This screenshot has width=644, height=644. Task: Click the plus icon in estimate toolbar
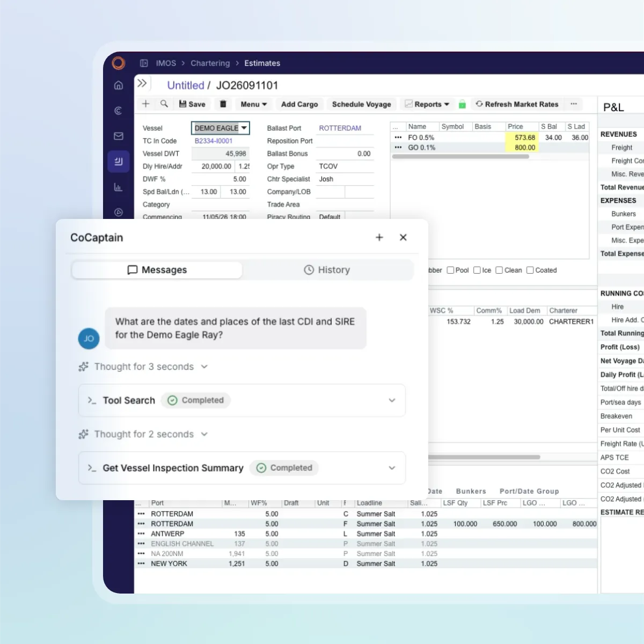pyautogui.click(x=146, y=104)
